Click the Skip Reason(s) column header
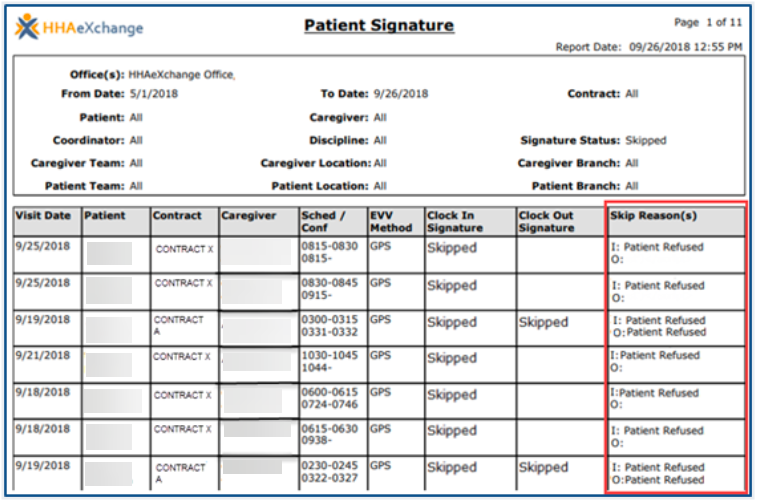The height and width of the screenshot is (500, 757). click(x=653, y=215)
